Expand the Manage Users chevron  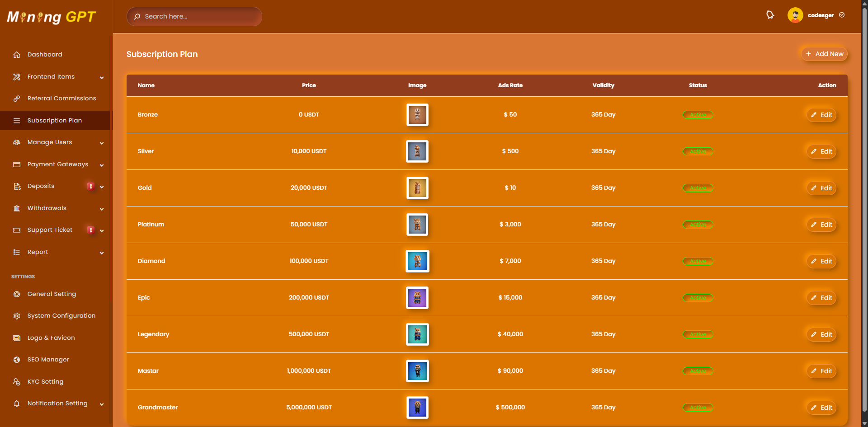pyautogui.click(x=102, y=143)
